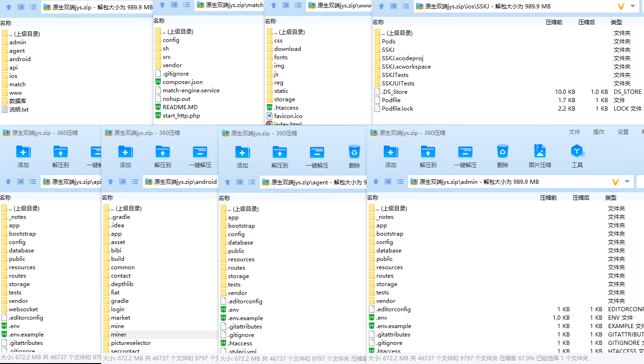Click 一键解压 in the android window toolbar

click(x=200, y=156)
